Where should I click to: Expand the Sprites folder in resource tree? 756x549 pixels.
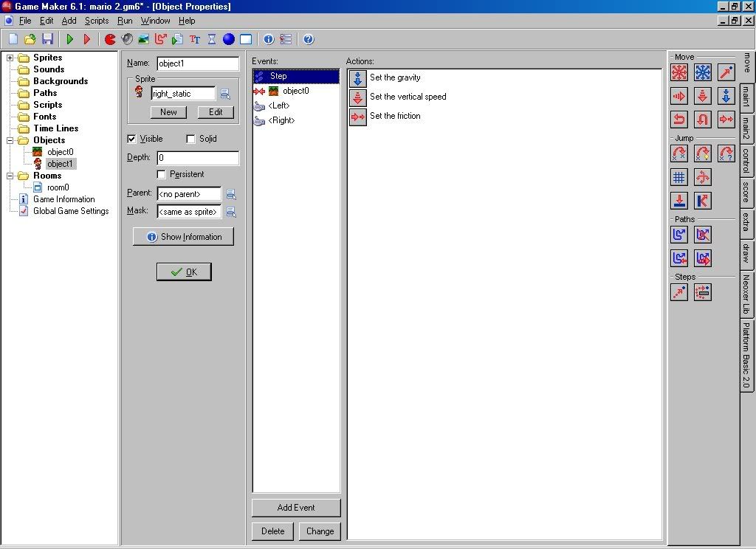pos(10,58)
